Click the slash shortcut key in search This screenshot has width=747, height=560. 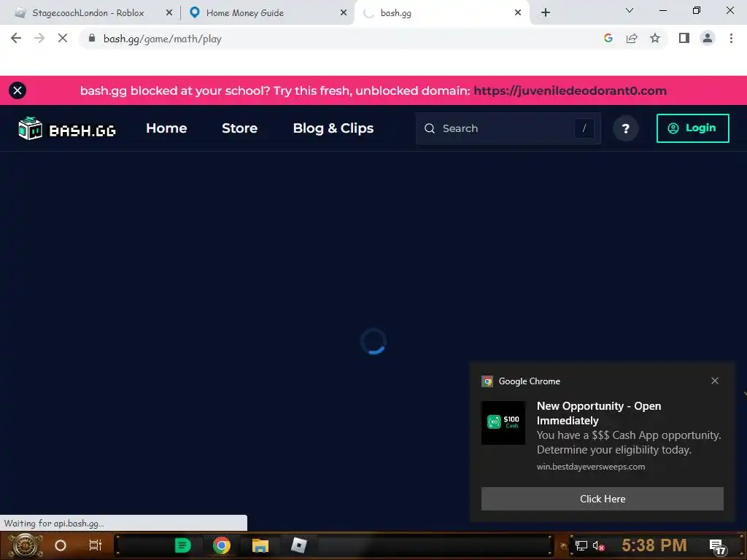click(584, 128)
